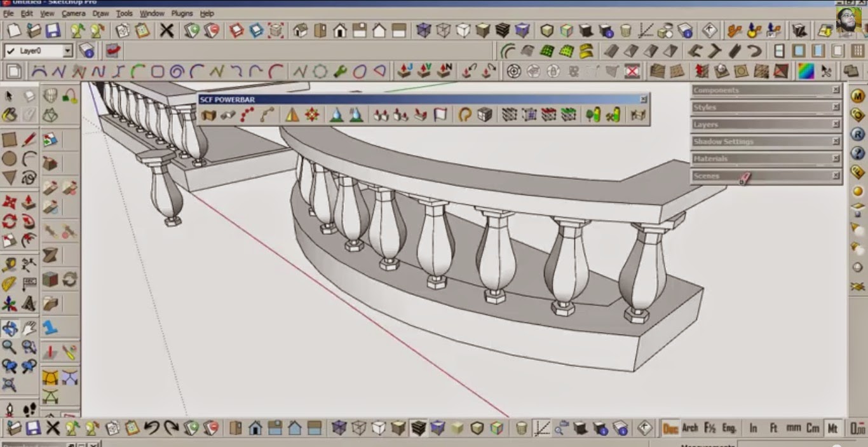Click the flag icon in SCF Powerbar
The image size is (868, 447).
point(440,115)
